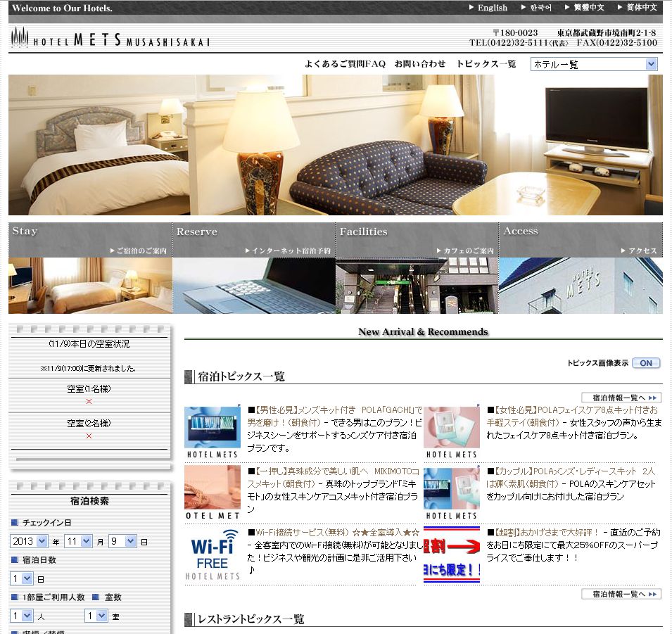Screen dimensions: 672x634
Task: Click the New Arrival & Recommends heading
Action: tap(423, 332)
